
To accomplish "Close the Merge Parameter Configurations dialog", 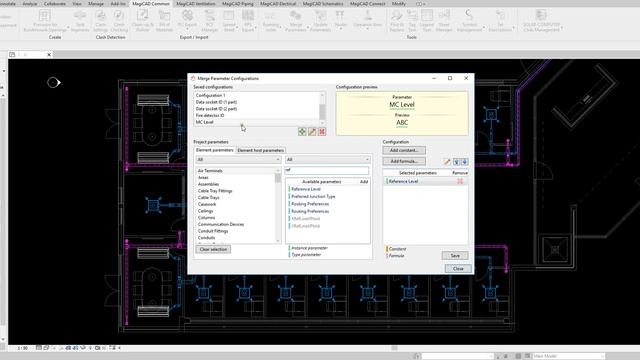I will [458, 269].
